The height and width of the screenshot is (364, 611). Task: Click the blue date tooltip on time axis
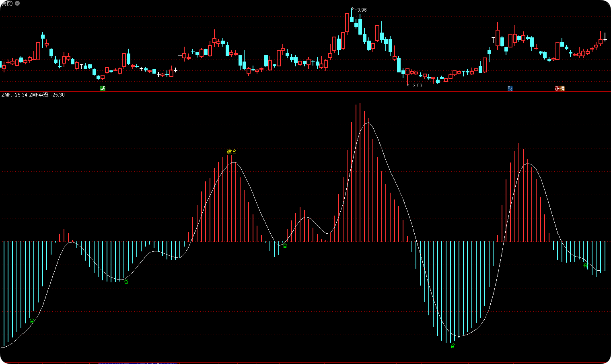click(138, 363)
